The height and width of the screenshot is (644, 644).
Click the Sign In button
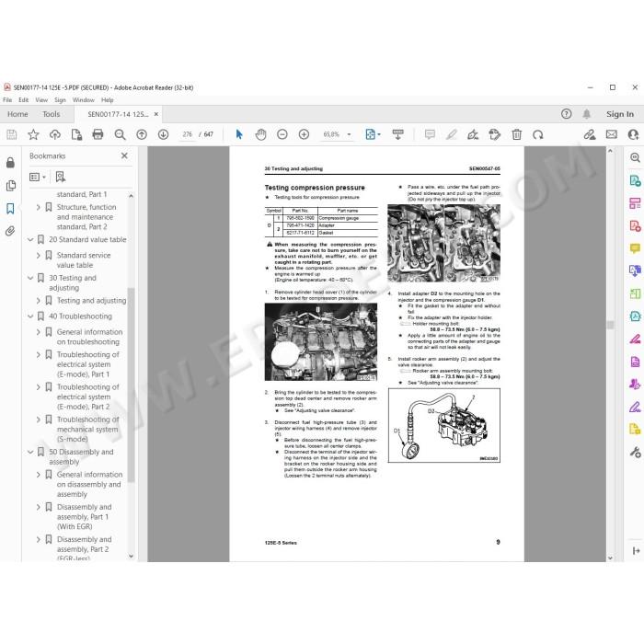pos(620,114)
